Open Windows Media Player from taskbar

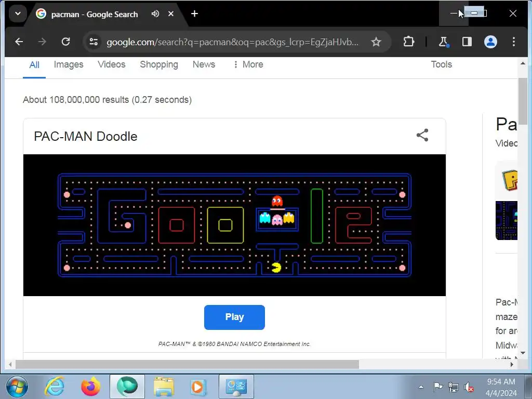tap(198, 387)
